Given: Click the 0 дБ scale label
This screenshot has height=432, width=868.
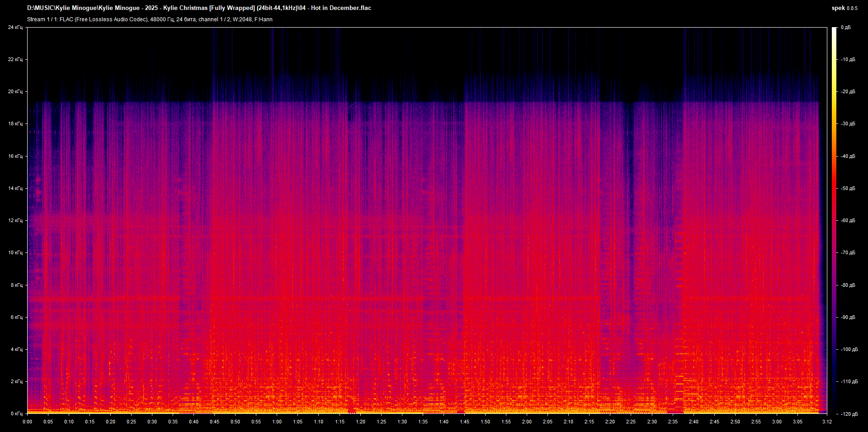Looking at the screenshot, I should point(845,28).
